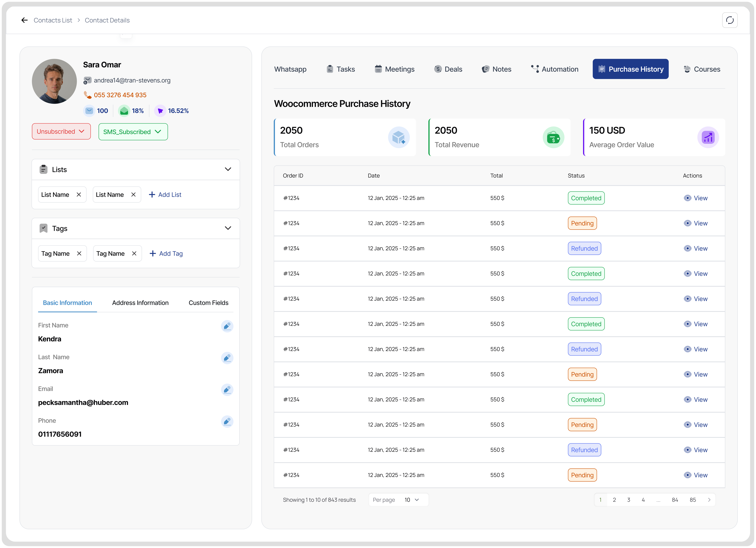Click the Order ID column header
756x548 pixels.
(293, 176)
